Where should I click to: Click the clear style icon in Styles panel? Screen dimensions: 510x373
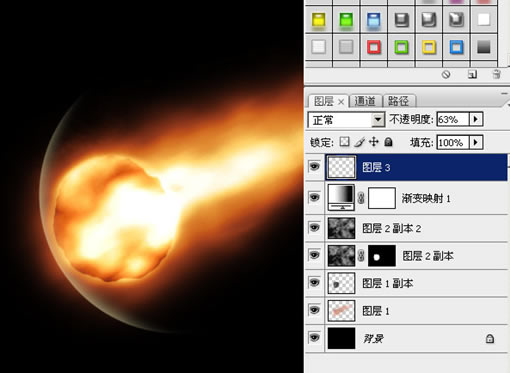[x=446, y=75]
